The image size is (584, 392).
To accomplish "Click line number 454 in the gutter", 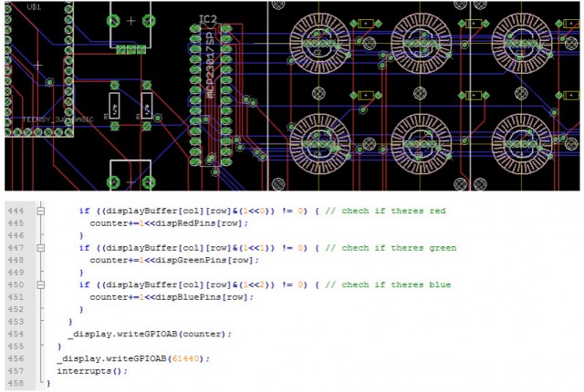I will [16, 335].
